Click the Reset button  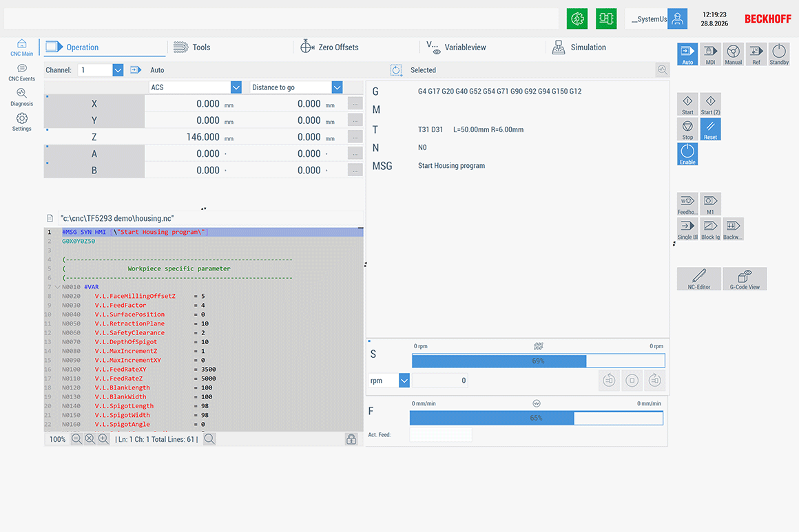(x=710, y=129)
